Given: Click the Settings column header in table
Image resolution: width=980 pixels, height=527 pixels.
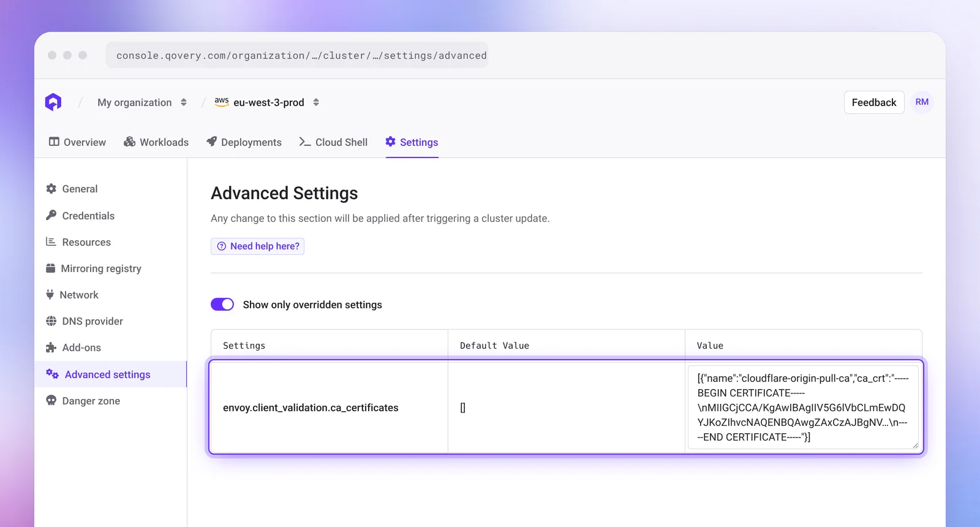Looking at the screenshot, I should tap(244, 346).
